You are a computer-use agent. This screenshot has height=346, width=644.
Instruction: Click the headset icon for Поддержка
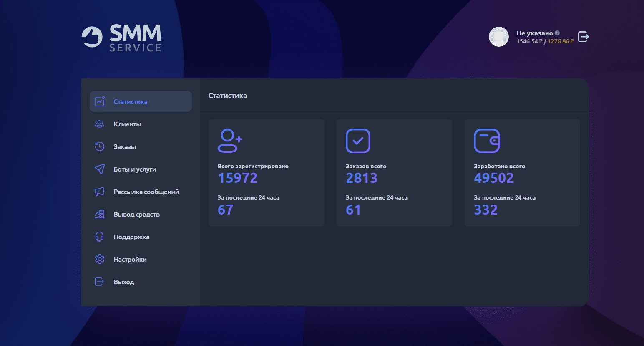coord(99,237)
